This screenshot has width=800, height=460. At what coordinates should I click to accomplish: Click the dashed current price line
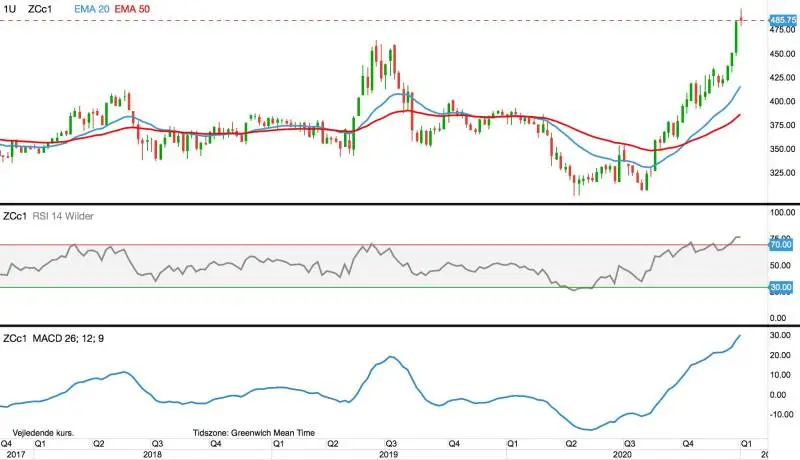383,20
